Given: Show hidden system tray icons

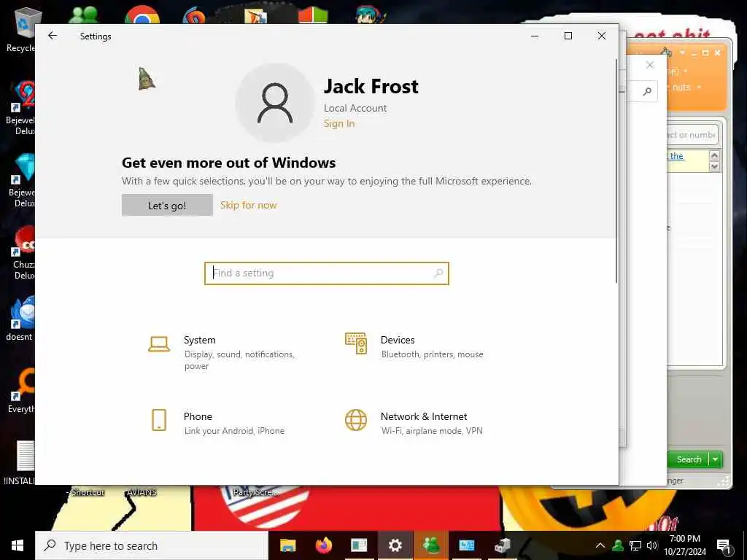Looking at the screenshot, I should pos(600,545).
